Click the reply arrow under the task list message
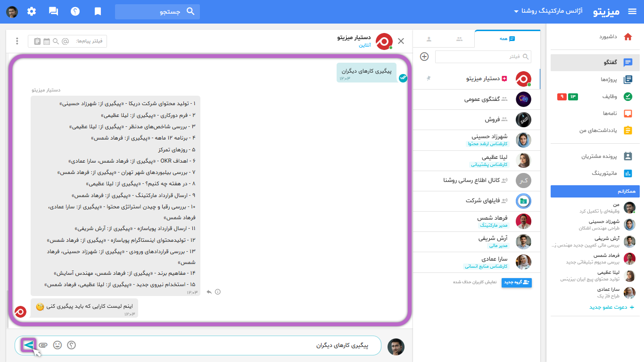 tap(209, 292)
